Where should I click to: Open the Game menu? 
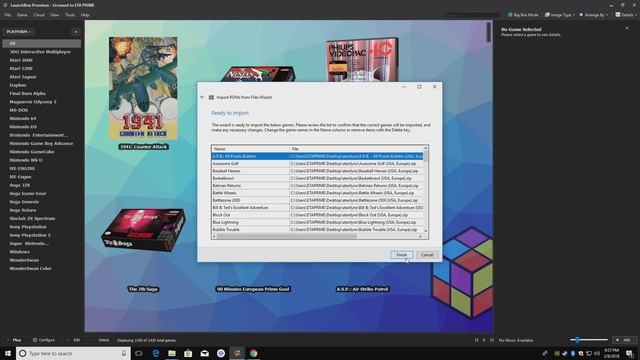coord(22,15)
